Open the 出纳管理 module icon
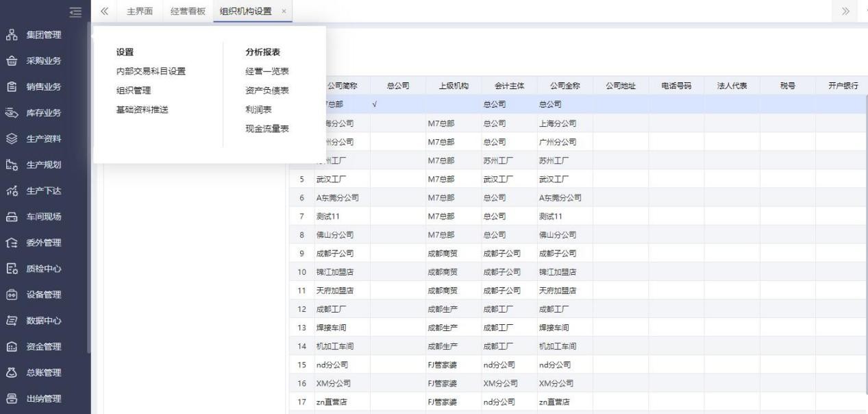This screenshot has height=414, width=868. coord(12,399)
